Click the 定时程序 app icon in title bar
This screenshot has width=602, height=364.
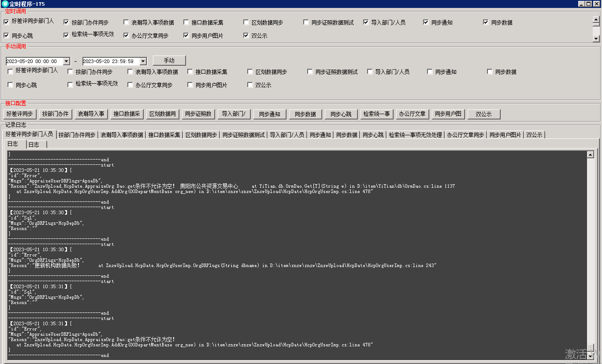coord(5,4)
